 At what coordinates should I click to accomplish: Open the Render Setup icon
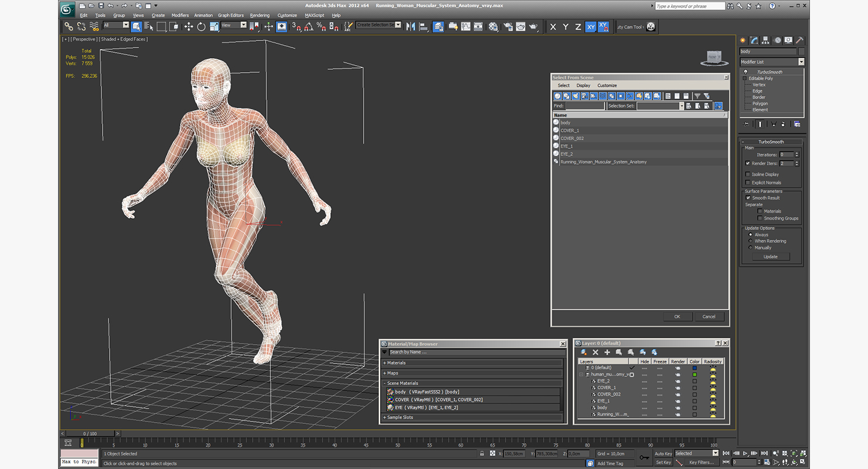pyautogui.click(x=507, y=26)
